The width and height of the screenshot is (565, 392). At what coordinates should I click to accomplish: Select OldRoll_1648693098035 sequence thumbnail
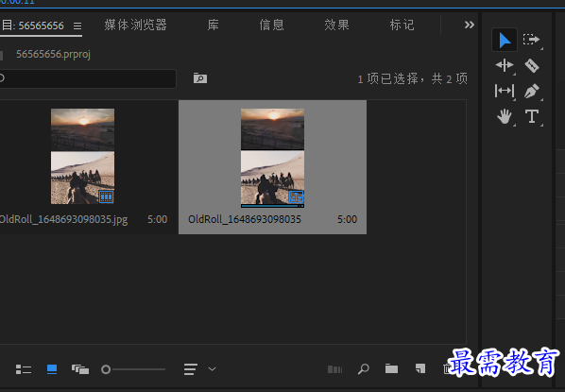pos(272,158)
